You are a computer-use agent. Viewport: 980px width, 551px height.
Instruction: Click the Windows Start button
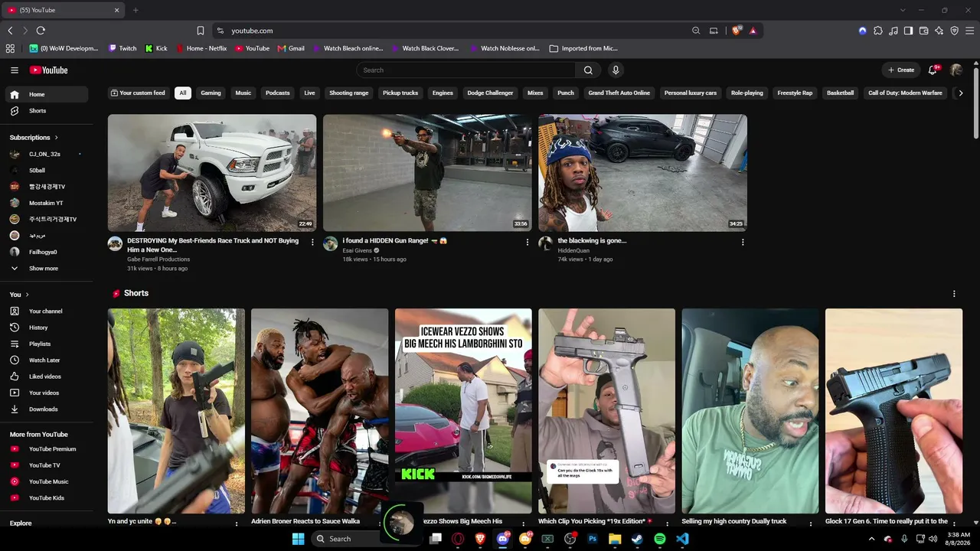[x=298, y=539]
